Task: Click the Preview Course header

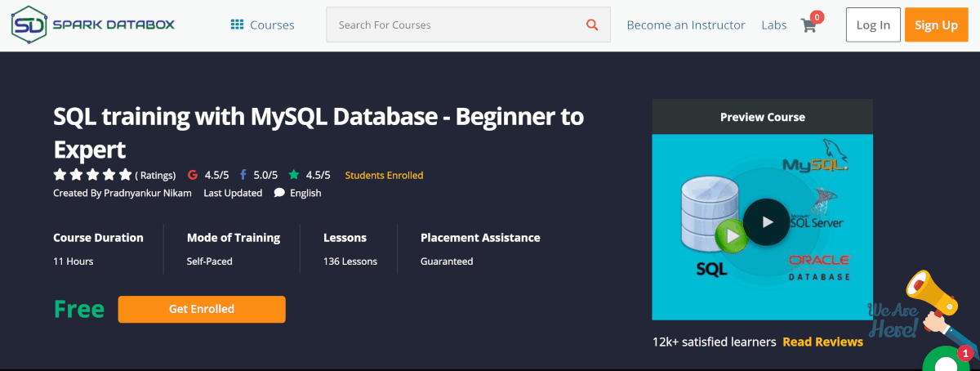Action: (x=763, y=117)
